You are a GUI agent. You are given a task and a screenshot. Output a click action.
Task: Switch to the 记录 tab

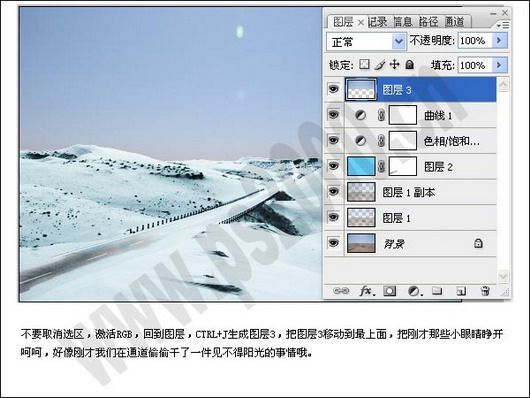coord(377,22)
